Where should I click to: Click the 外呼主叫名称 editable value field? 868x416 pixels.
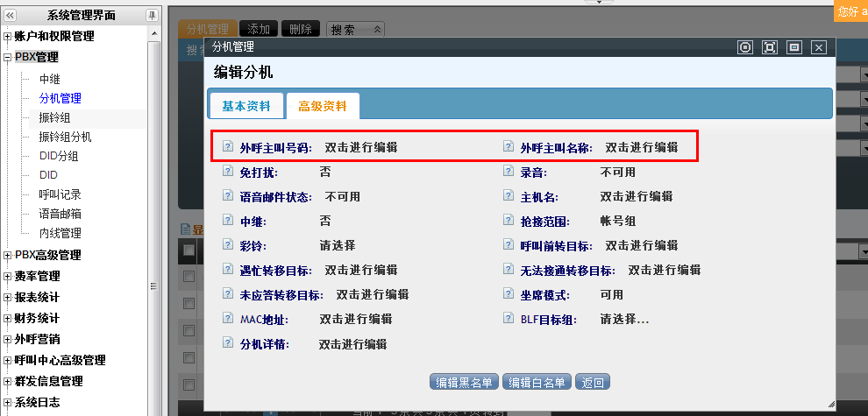pos(641,147)
